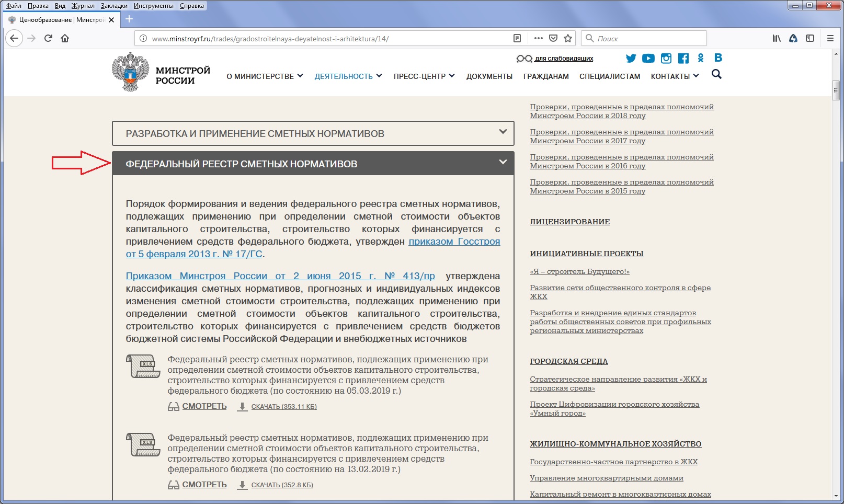Image resolution: width=844 pixels, height=504 pixels.
Task: Open the 'О министерстве' dropdown menu
Action: tap(265, 76)
